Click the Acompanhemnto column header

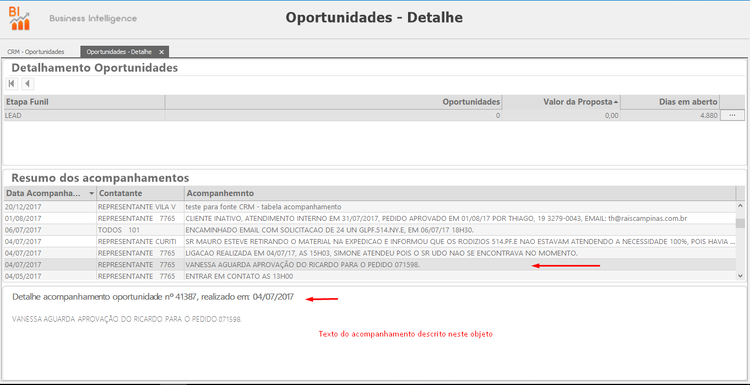tap(460, 193)
